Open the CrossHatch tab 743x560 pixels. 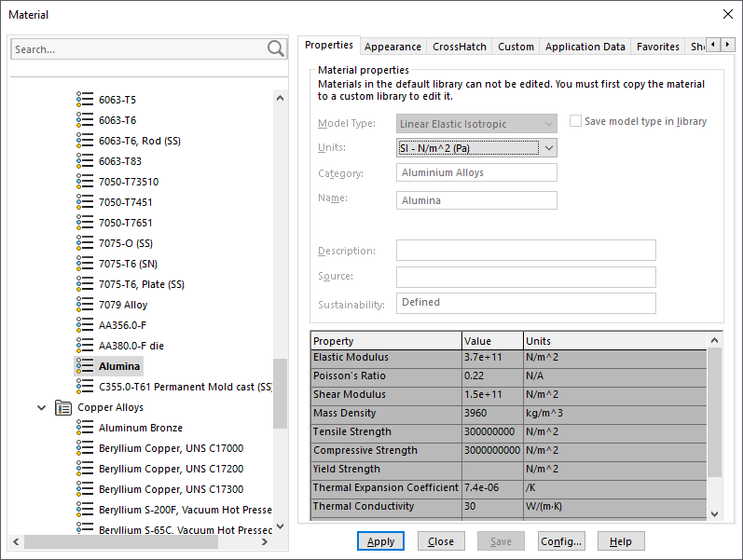[459, 47]
